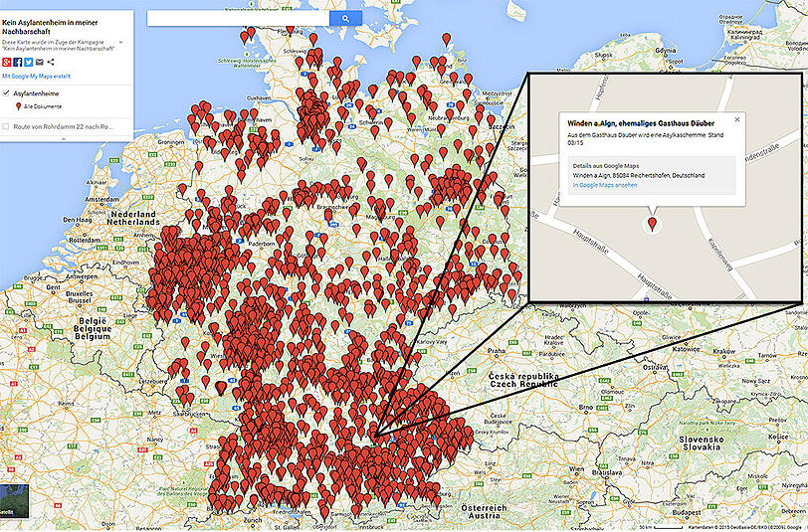
Task: Share map via Google+ icon
Action: pos(6,62)
